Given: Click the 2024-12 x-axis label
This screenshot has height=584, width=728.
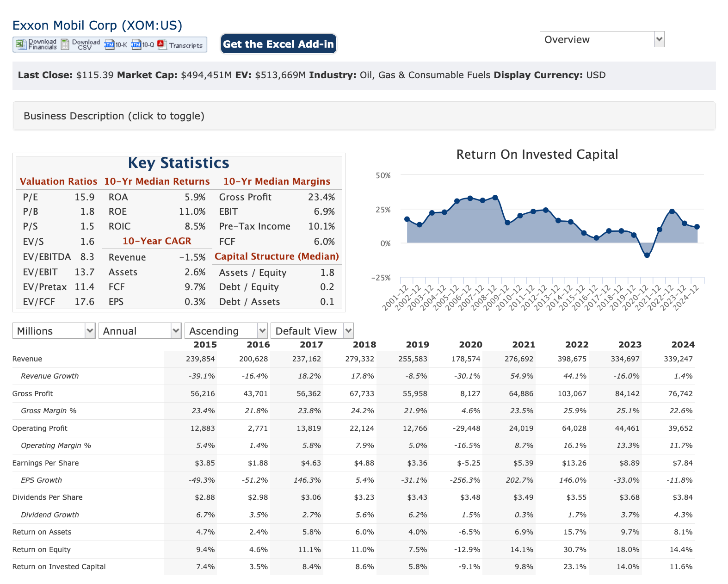Looking at the screenshot, I should coord(686,298).
